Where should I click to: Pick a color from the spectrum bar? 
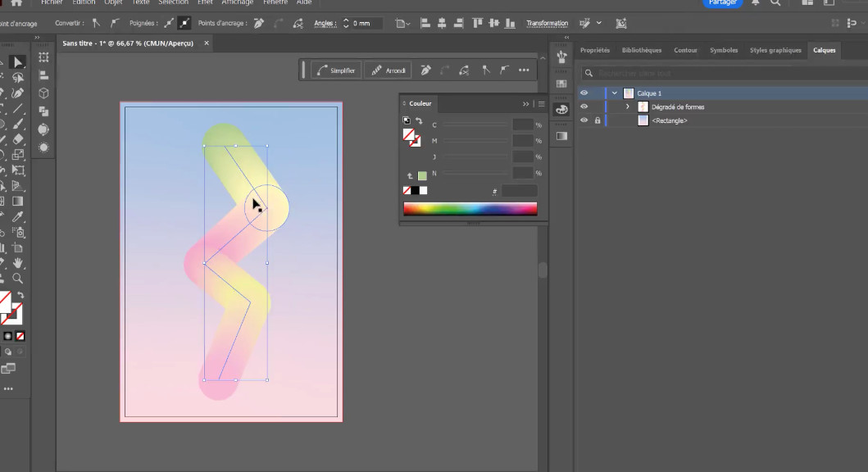click(x=470, y=209)
